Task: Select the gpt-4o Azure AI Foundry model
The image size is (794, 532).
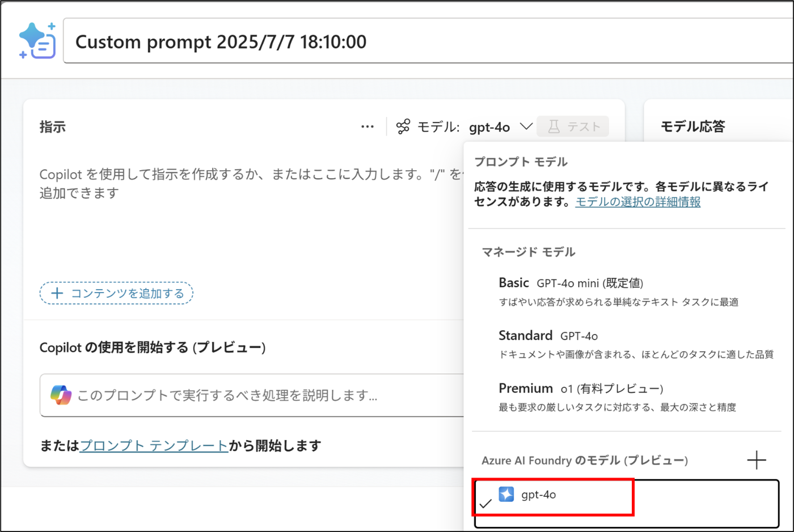Action: [x=627, y=504]
